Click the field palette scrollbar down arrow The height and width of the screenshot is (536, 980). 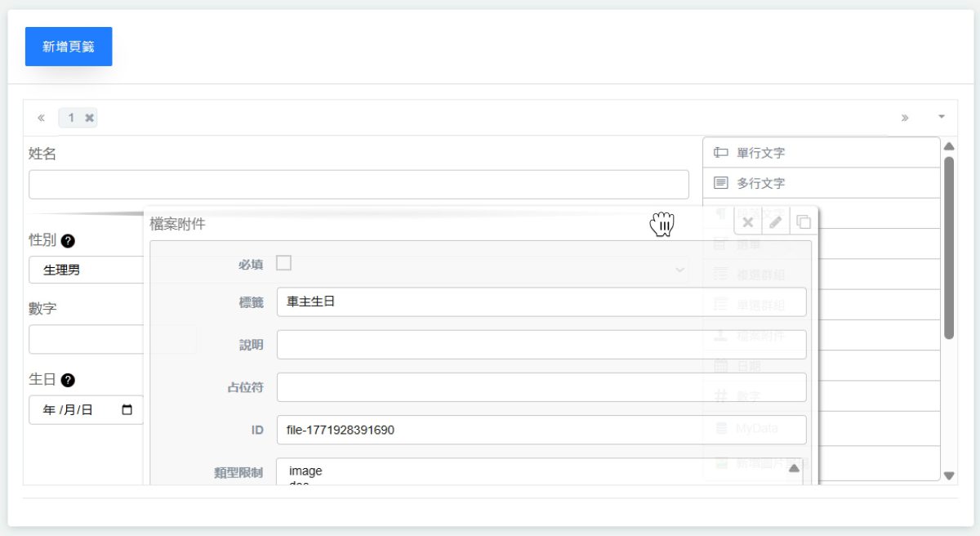[948, 476]
